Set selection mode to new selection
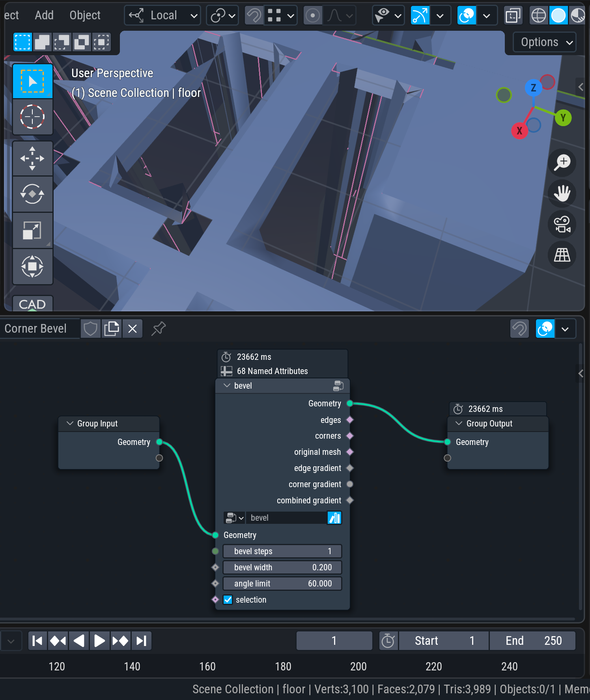This screenshot has height=700, width=590. click(x=22, y=42)
